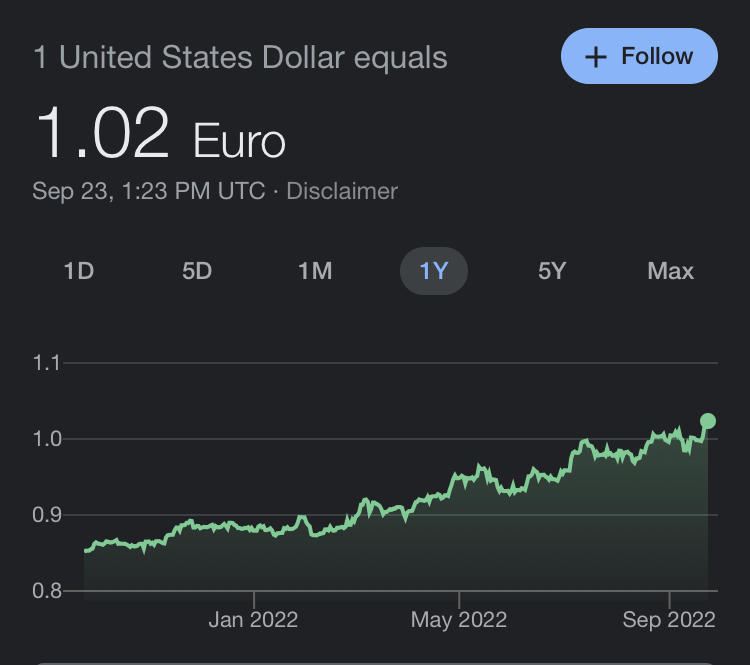The height and width of the screenshot is (665, 750).
Task: Switch to the 5D time range
Action: (197, 271)
